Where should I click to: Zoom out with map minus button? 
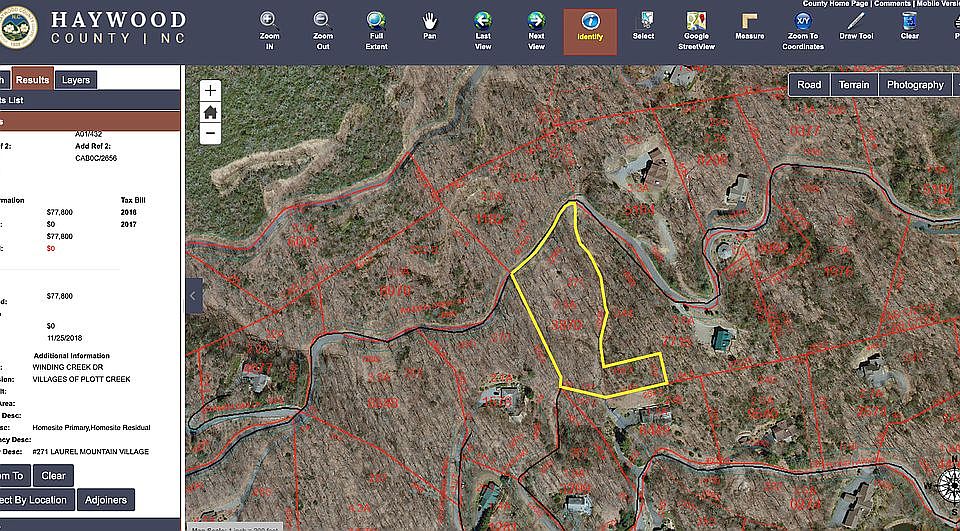211,133
